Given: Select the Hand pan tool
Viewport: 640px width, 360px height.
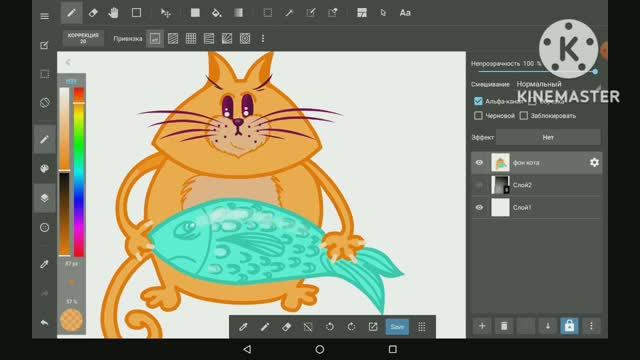Looking at the screenshot, I should 114,13.
